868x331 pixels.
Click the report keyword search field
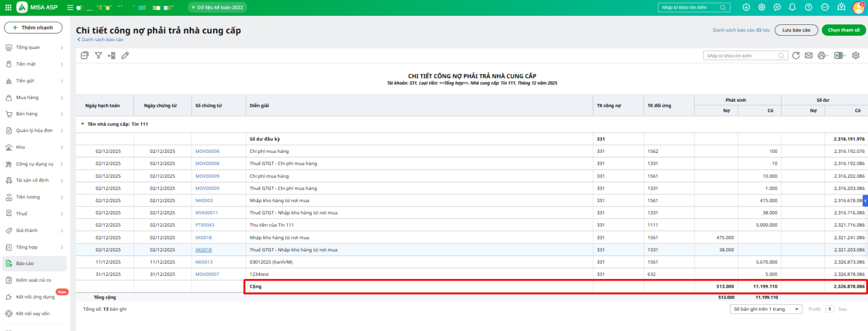point(741,55)
